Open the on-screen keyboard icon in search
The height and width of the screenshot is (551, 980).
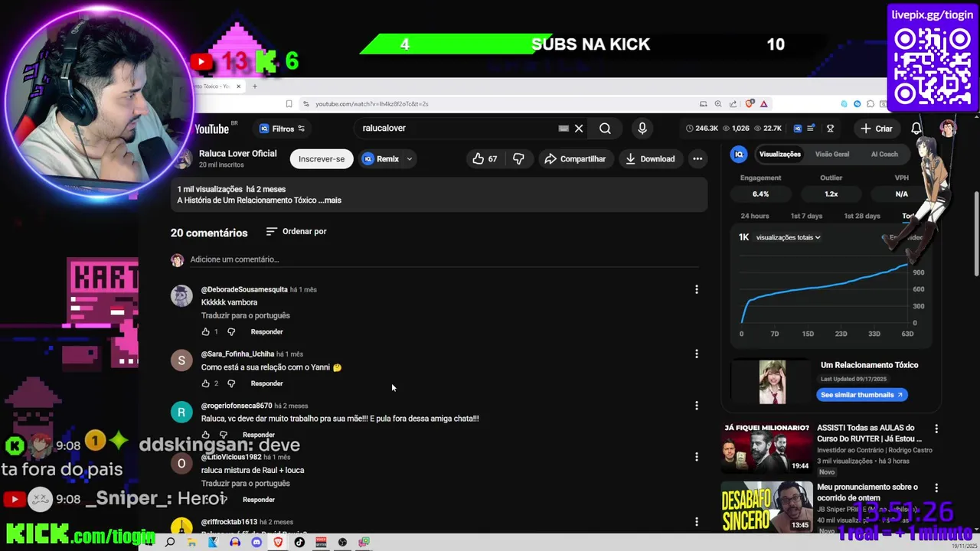pyautogui.click(x=563, y=129)
